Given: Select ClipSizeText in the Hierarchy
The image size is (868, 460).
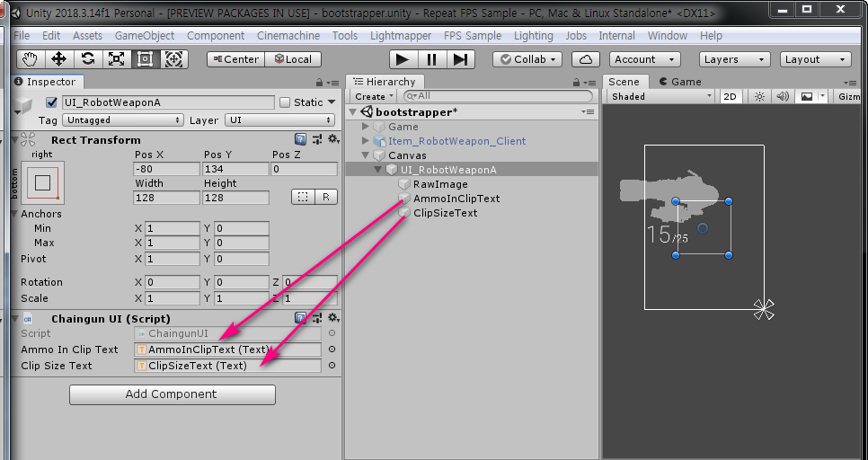Looking at the screenshot, I should 445,213.
